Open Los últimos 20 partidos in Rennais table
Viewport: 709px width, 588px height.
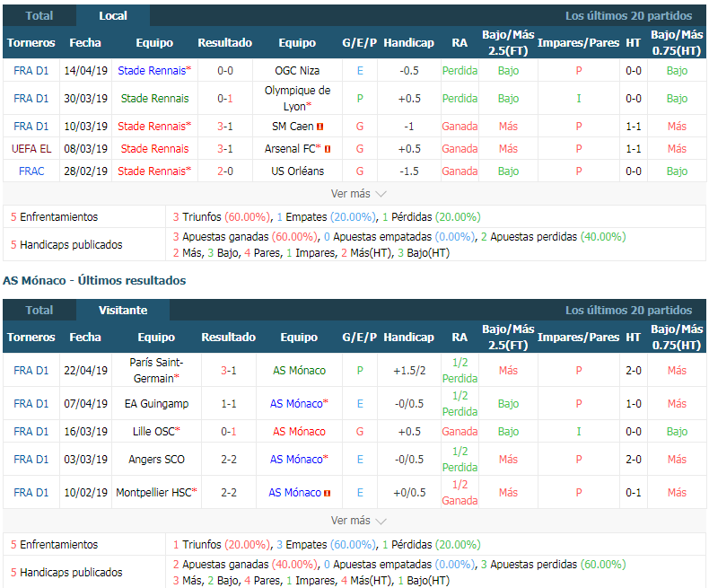(628, 16)
